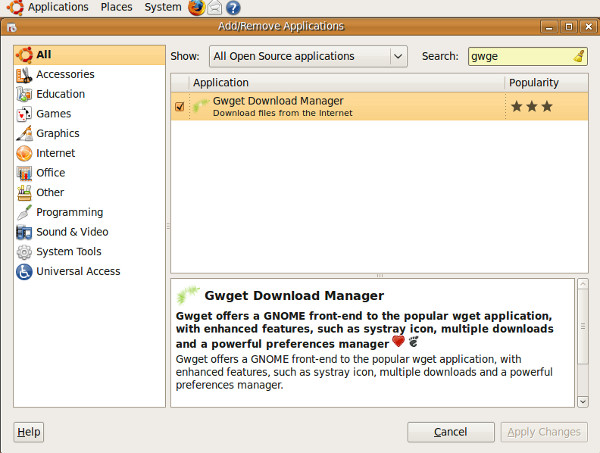Select the Accessories category label
600x453 pixels.
65,75
